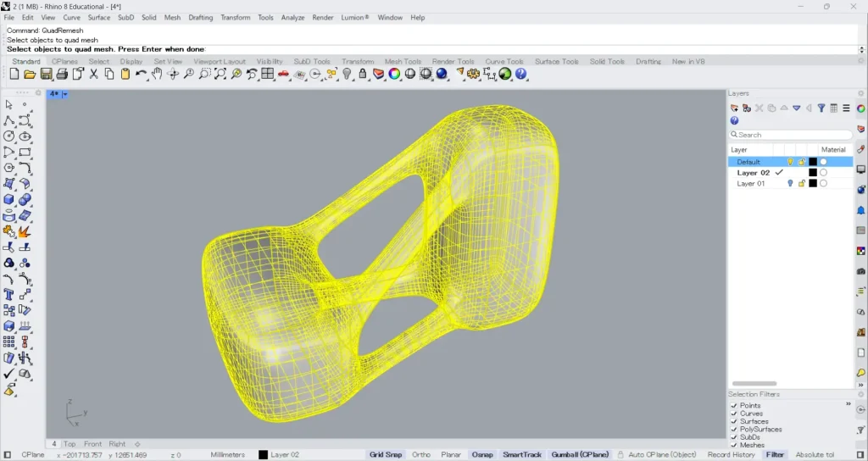Screen dimensions: 868x461
Task: Click the Layers panel horizontal scrollbar
Action: (754, 384)
